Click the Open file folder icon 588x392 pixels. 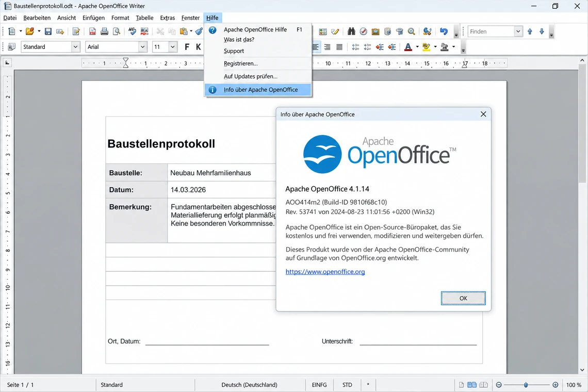pyautogui.click(x=30, y=31)
